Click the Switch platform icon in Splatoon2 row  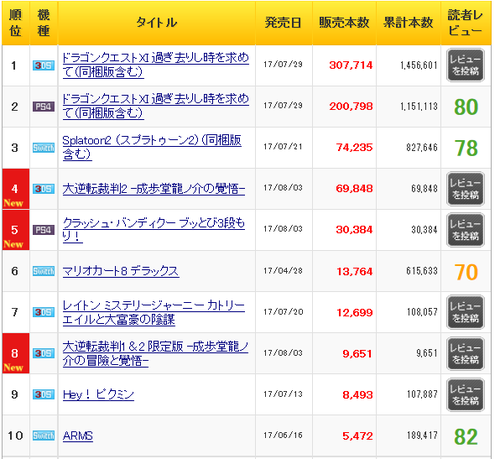tap(44, 147)
